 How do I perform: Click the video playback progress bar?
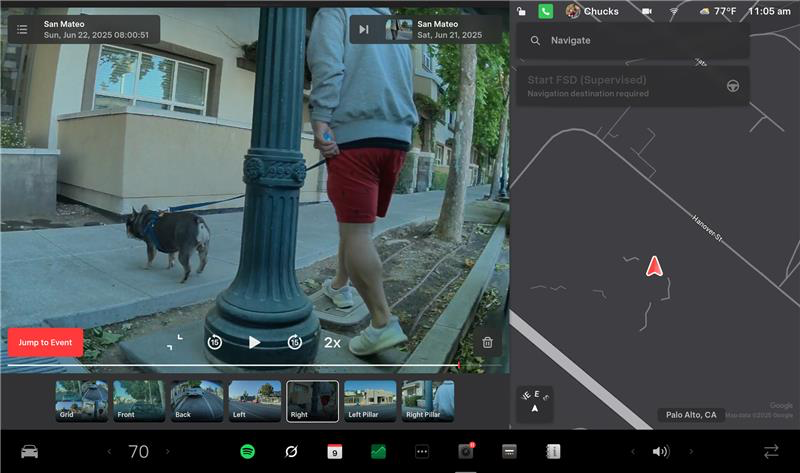(x=230, y=367)
